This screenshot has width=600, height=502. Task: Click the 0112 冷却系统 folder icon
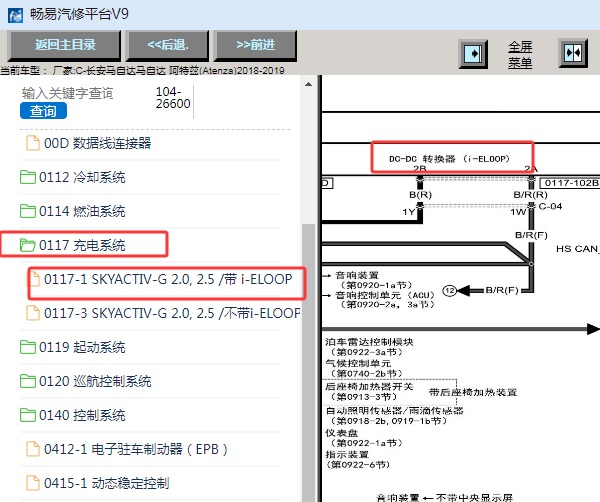tap(28, 177)
